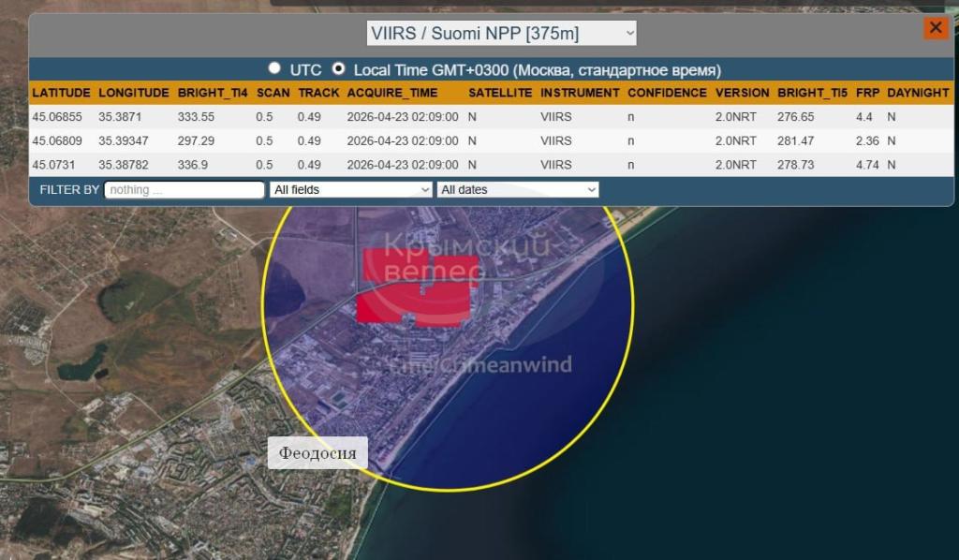
Task: Expand the All dates filter dropdown
Action: pyautogui.click(x=517, y=189)
